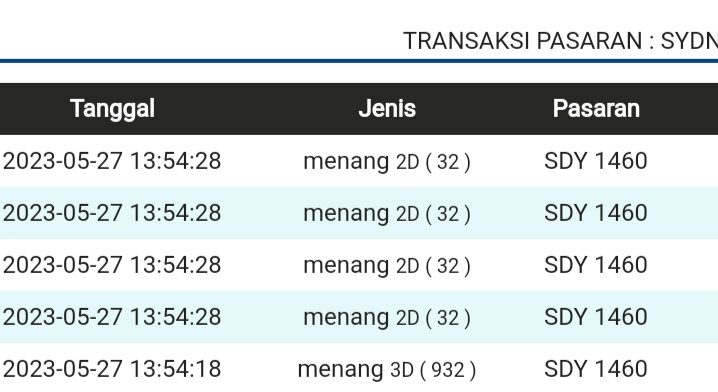This screenshot has height=392, width=718.
Task: Click the third row's date and time
Action: (x=112, y=265)
